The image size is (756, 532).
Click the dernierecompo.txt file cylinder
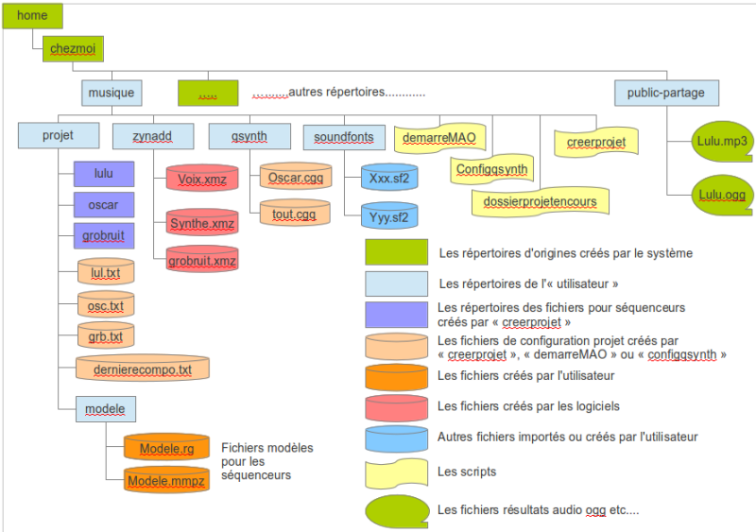tap(143, 368)
